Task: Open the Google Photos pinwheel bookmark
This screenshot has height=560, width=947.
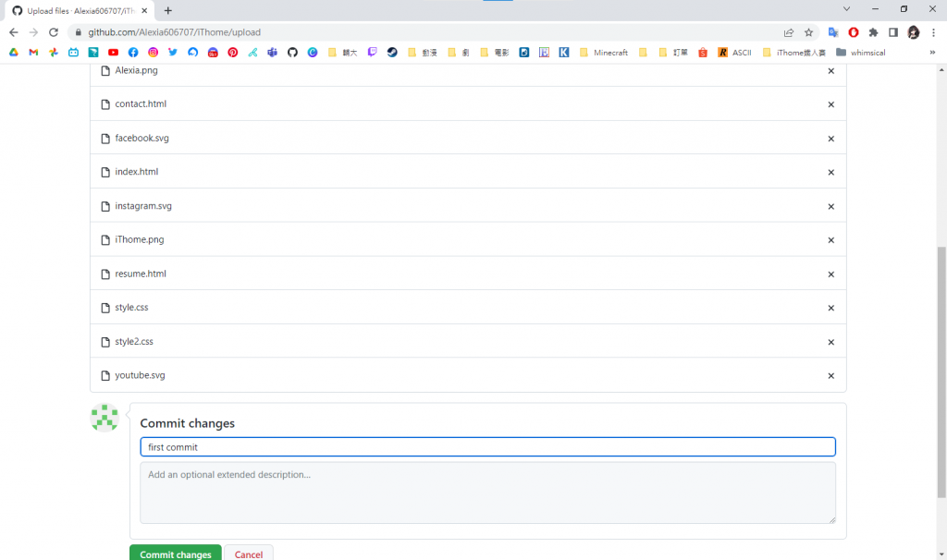Action: (53, 53)
